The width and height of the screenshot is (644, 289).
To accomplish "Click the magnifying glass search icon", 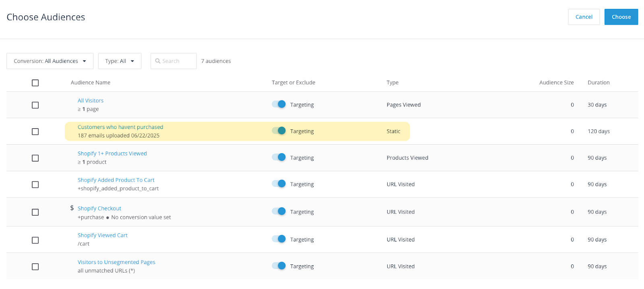I will click(158, 61).
